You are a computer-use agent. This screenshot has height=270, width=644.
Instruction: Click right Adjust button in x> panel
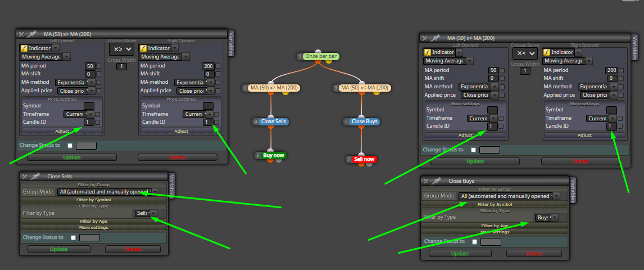click(181, 132)
